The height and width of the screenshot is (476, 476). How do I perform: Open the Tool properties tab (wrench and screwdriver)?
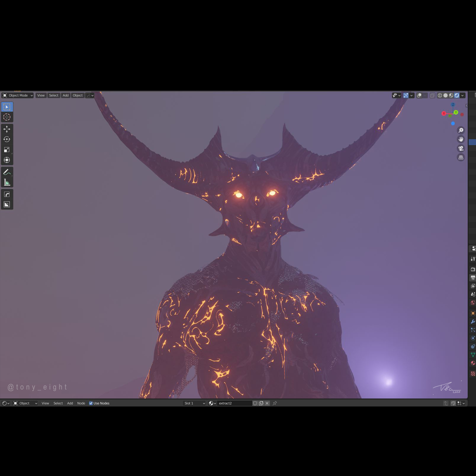(473, 259)
